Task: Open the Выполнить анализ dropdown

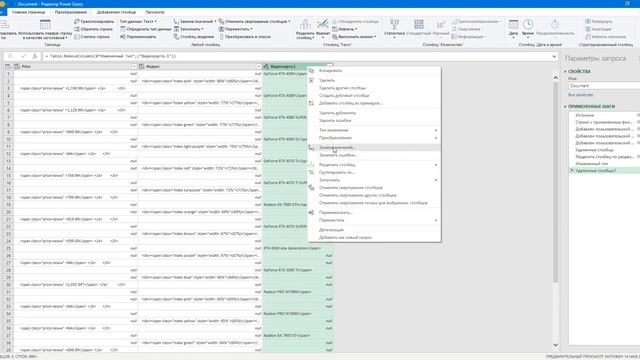Action: [354, 37]
